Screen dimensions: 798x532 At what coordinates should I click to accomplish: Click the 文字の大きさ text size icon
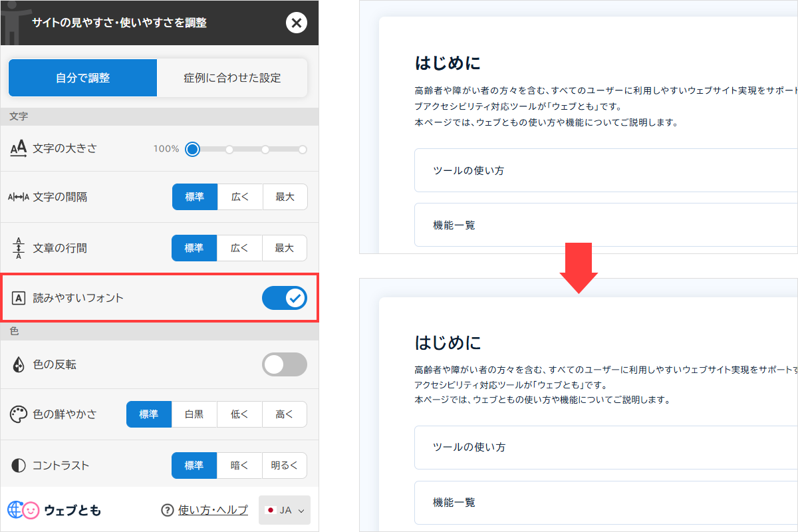(x=19, y=148)
